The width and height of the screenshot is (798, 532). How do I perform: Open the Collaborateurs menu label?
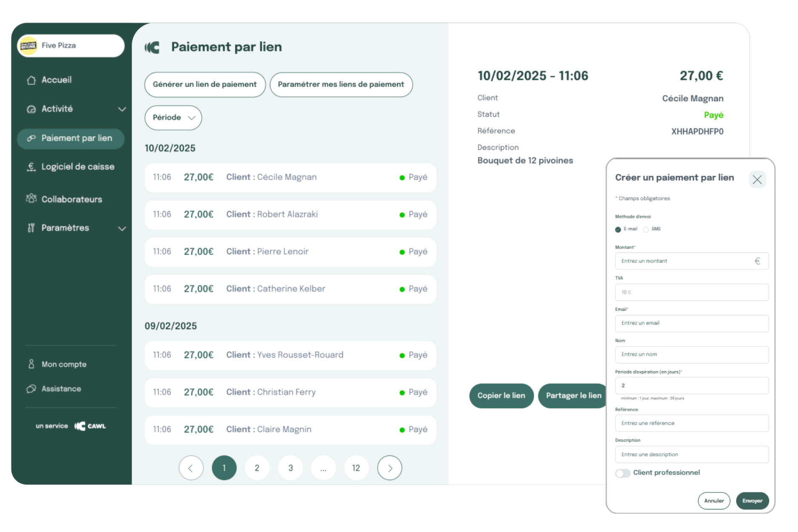coord(72,199)
